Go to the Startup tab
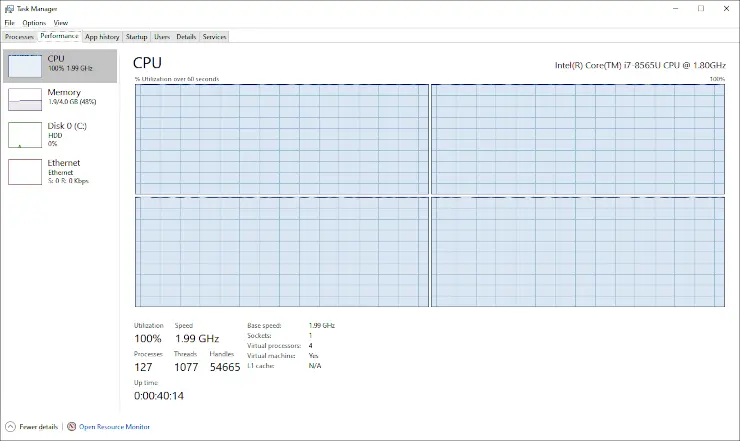Viewport: 740px width, 441px height. [136, 37]
